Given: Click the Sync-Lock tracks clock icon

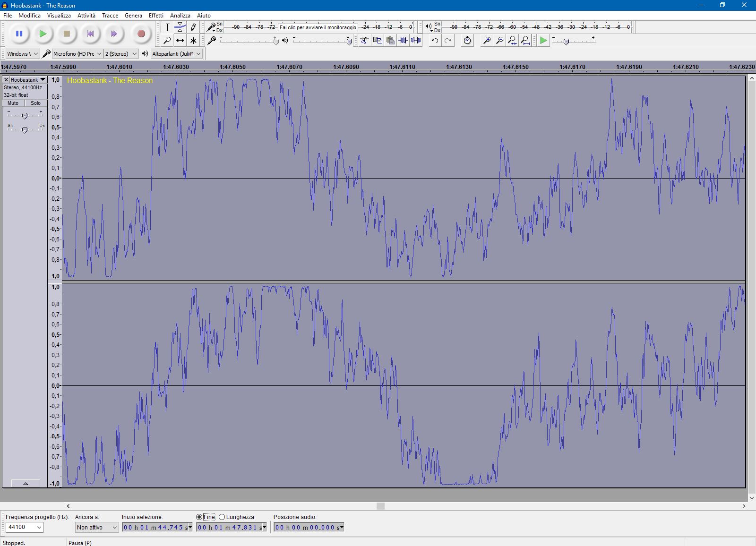Looking at the screenshot, I should click(x=467, y=41).
